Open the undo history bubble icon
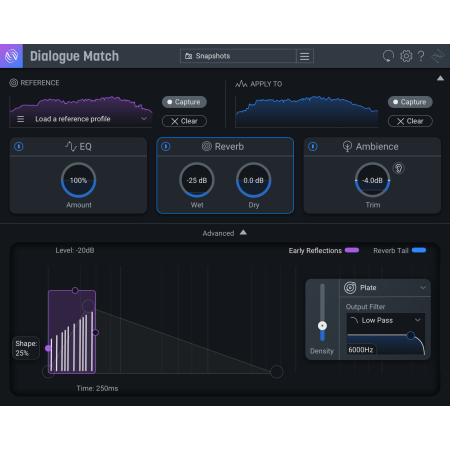450x450 pixels. [388, 56]
